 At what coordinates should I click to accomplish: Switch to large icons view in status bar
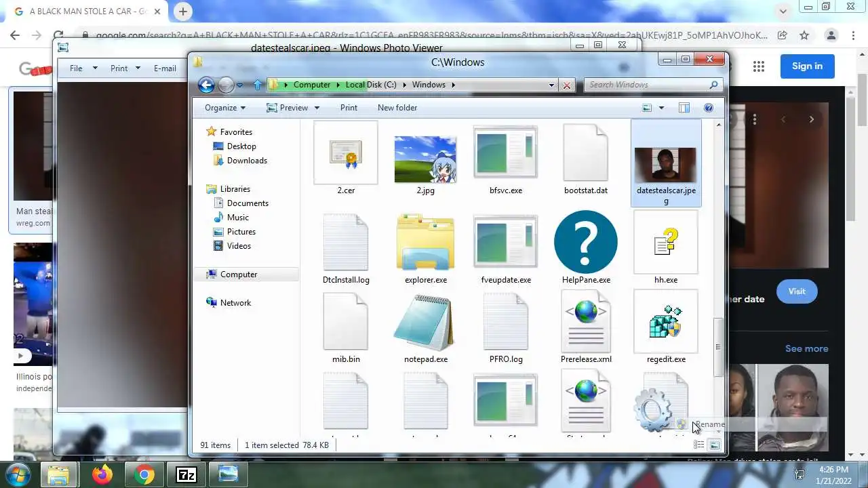715,445
